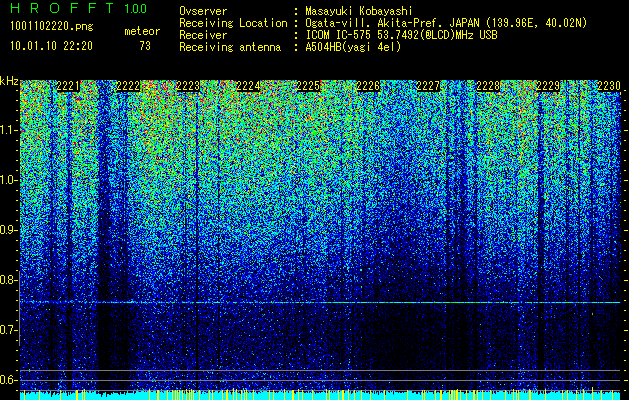The image size is (629, 400).
Task: Select the file name 1001102220.png
Action: tap(52, 27)
